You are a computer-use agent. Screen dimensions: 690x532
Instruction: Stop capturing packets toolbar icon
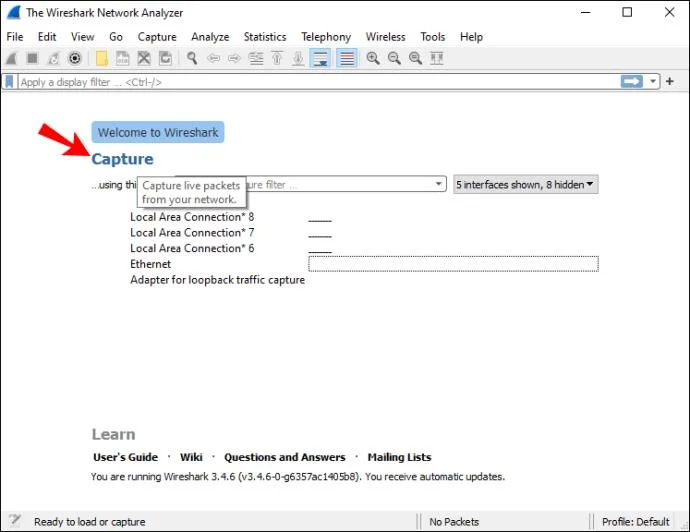point(32,58)
